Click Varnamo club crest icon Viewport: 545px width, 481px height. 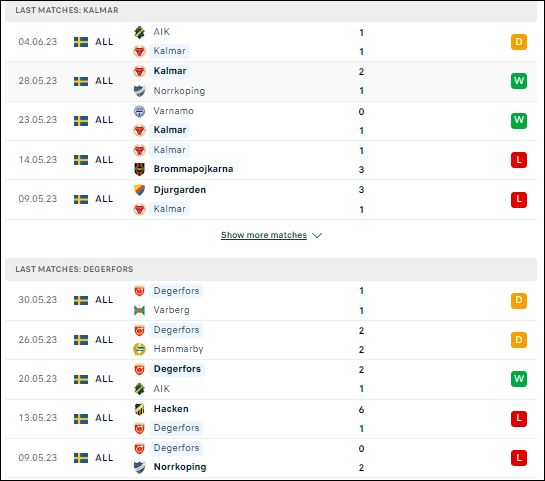coord(139,111)
